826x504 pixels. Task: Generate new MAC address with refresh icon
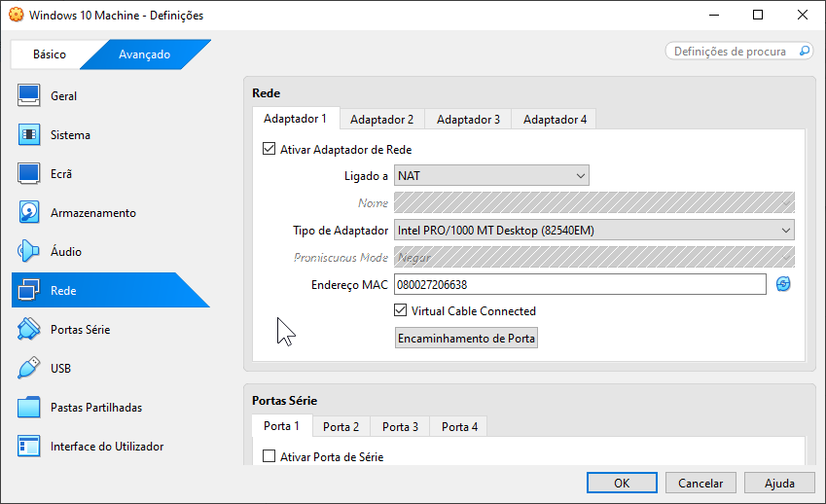[x=783, y=284]
